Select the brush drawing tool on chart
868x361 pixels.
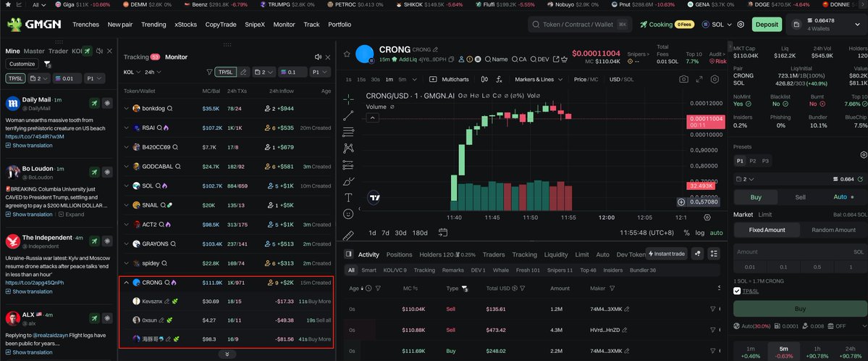[x=348, y=181]
